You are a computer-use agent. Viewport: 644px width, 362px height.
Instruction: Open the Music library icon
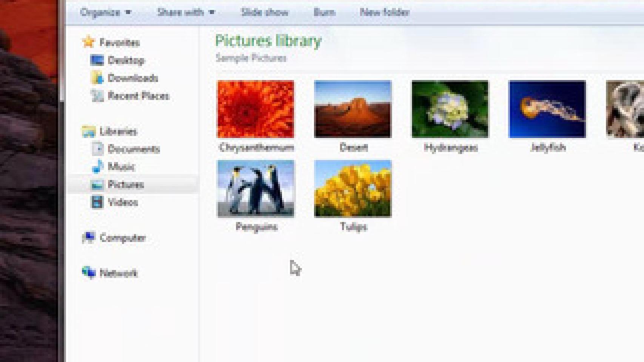pos(97,166)
